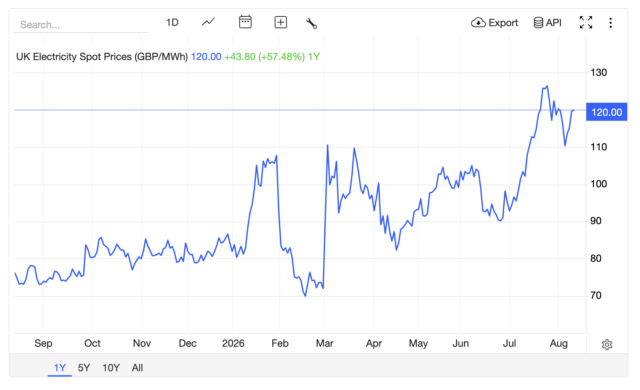The height and width of the screenshot is (390, 640).
Task: Open the wrench tools icon
Action: pos(311,23)
